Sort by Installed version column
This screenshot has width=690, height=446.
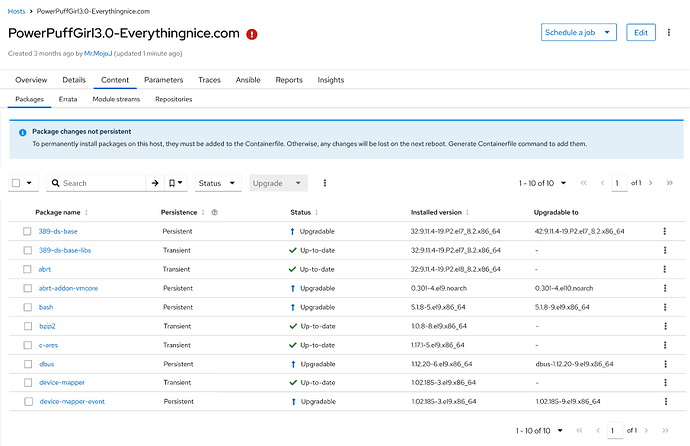(467, 212)
